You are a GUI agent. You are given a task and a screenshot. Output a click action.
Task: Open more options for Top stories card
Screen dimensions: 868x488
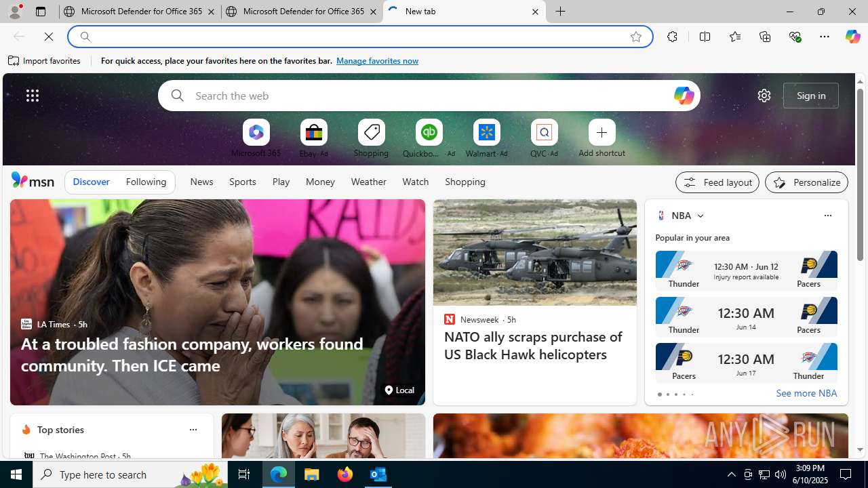pyautogui.click(x=193, y=430)
